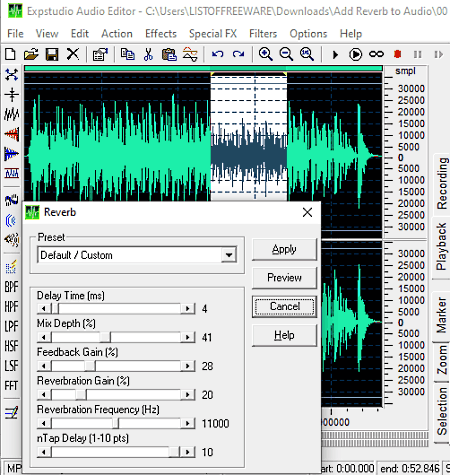Screen dimensions: 450x475
Task: Cancel the Reverb dialog
Action: pyautogui.click(x=284, y=306)
